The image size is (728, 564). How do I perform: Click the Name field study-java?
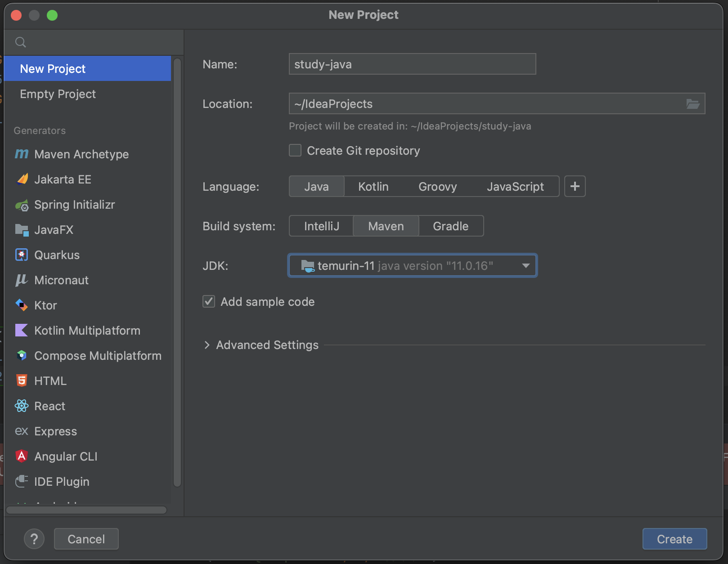coord(412,64)
